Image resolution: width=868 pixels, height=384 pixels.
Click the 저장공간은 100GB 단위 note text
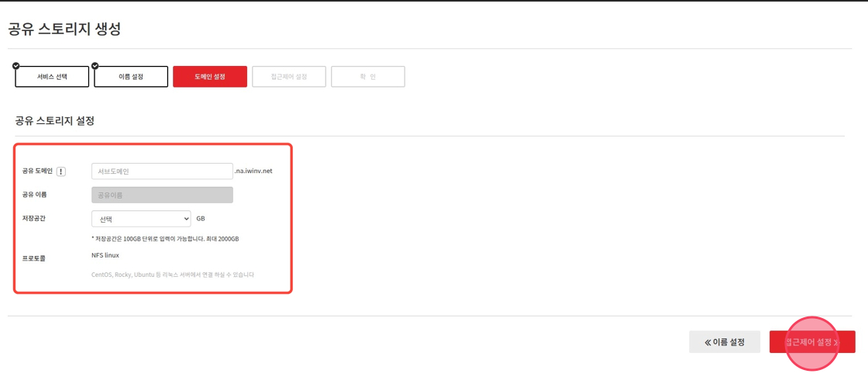165,240
